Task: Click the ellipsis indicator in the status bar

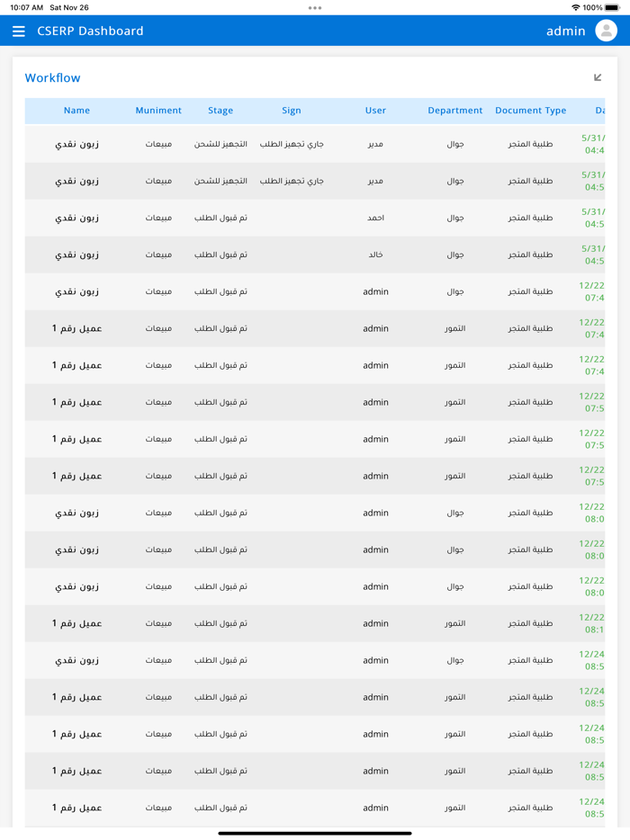Action: point(315,8)
